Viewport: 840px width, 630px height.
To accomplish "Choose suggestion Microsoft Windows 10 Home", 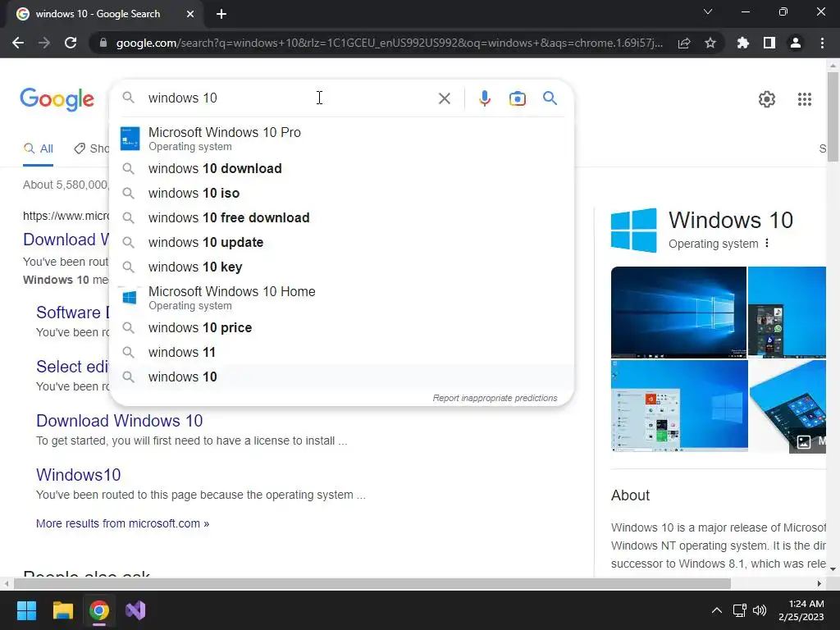I will pos(342,298).
